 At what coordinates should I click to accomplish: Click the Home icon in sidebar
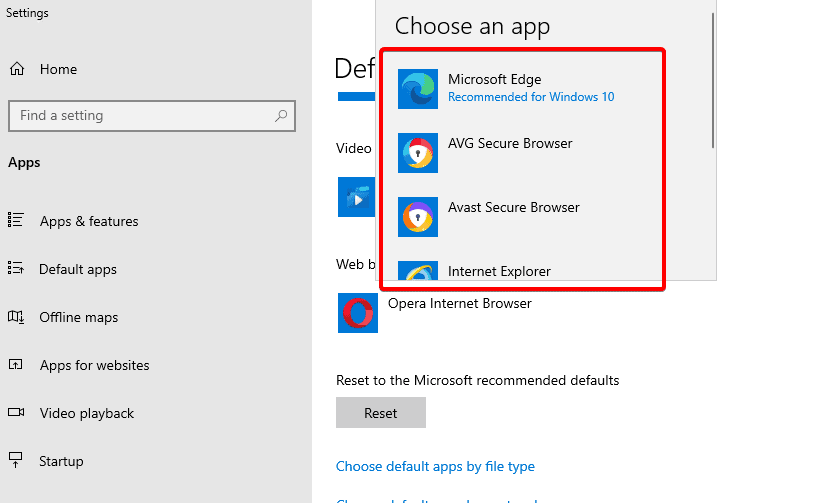pos(17,69)
